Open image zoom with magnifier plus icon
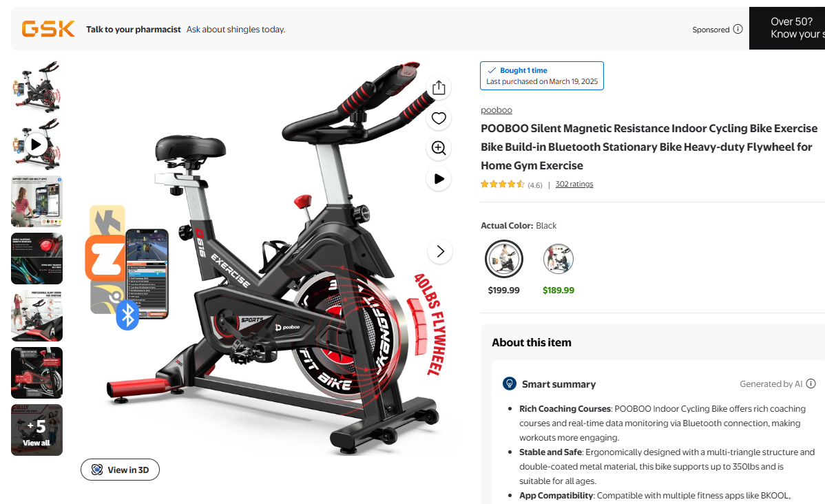This screenshot has width=825, height=504. click(439, 148)
